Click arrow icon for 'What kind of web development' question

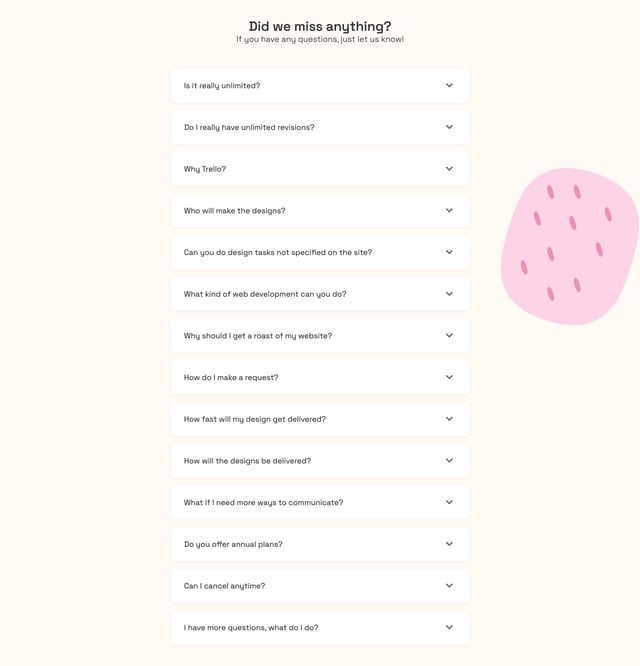click(x=449, y=294)
